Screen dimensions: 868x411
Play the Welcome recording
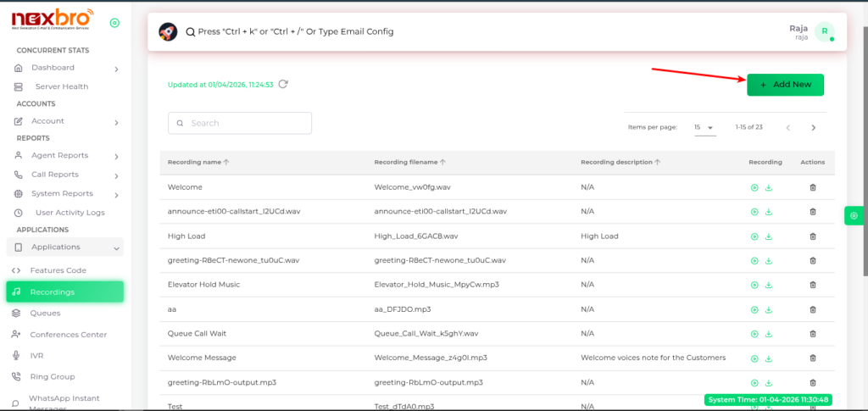click(754, 187)
